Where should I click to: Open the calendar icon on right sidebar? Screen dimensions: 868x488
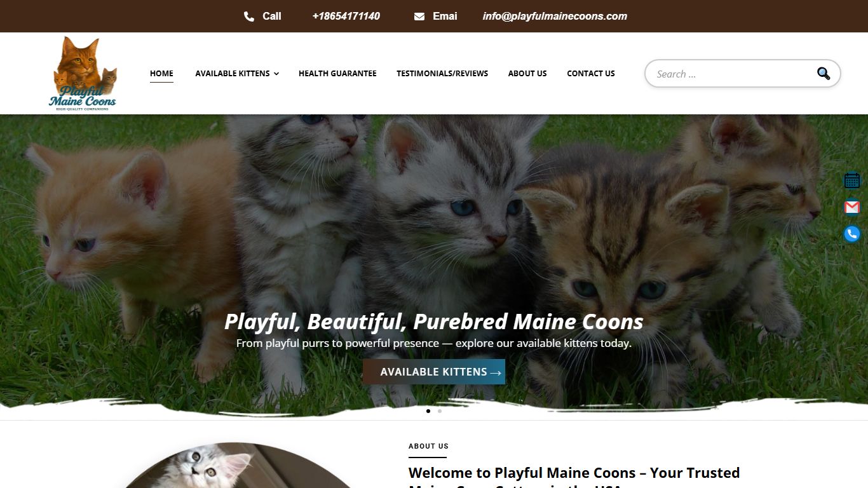click(852, 180)
